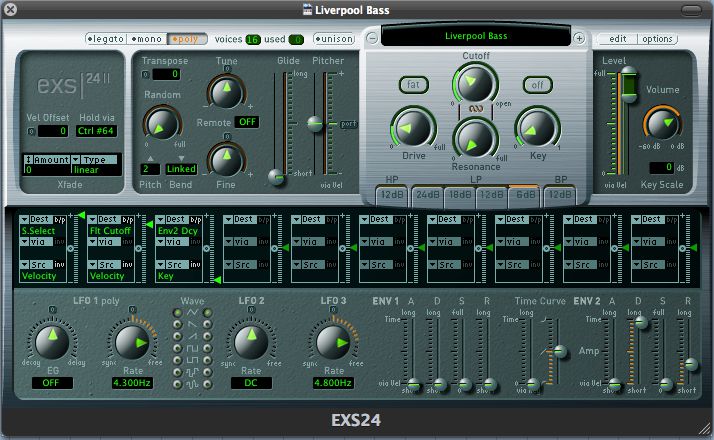The height and width of the screenshot is (440, 714).
Task: Select the square LFO waveform icon
Action: [192, 348]
